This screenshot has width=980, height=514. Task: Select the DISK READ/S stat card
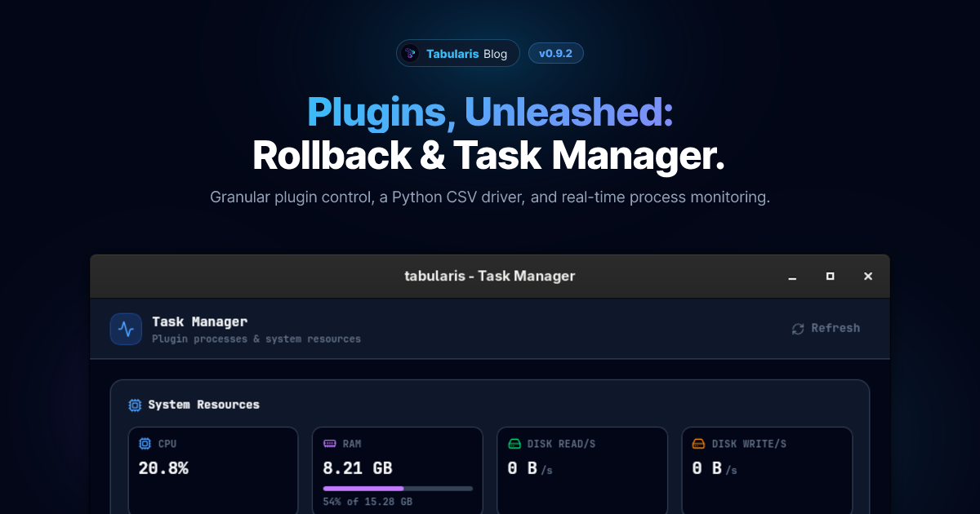582,469
